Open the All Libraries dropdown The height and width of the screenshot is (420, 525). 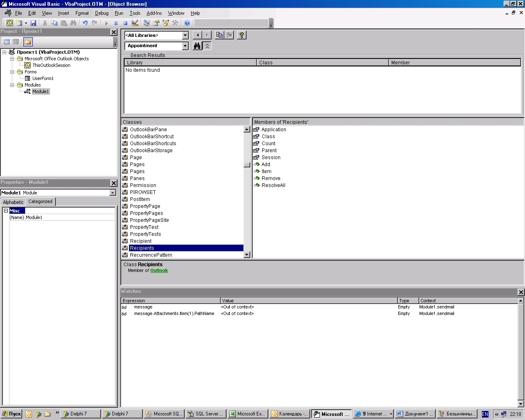(185, 35)
